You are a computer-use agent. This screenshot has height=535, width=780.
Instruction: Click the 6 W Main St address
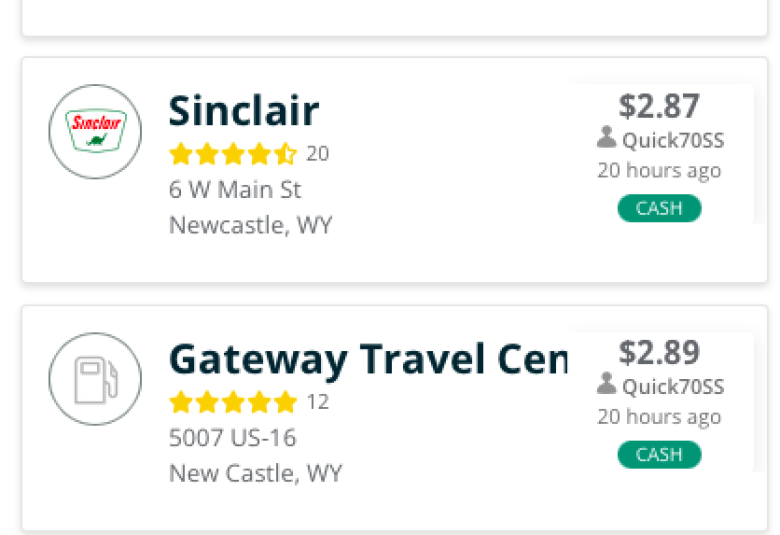pyautogui.click(x=235, y=190)
